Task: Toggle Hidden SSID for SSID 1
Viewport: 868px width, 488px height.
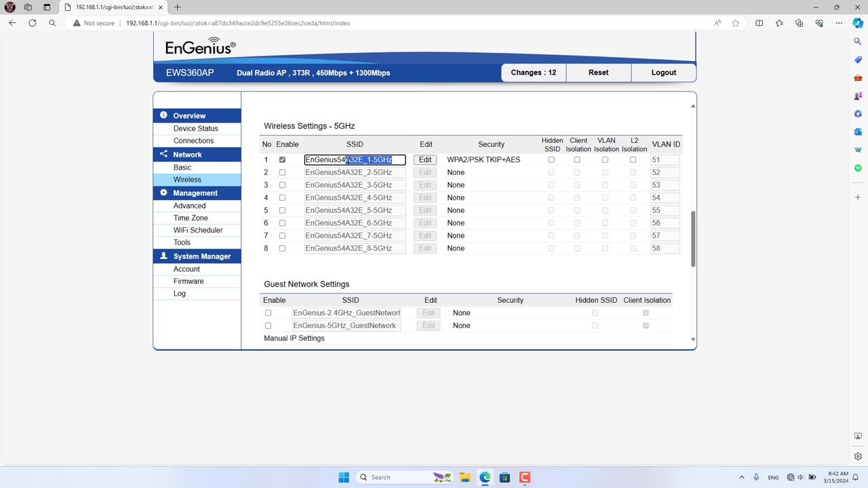Action: (551, 160)
